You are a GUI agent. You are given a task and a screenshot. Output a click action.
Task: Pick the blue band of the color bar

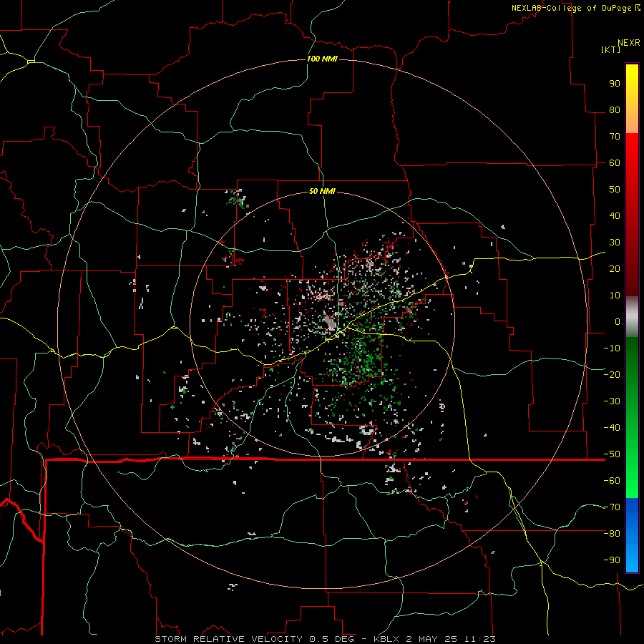pyautogui.click(x=632, y=534)
